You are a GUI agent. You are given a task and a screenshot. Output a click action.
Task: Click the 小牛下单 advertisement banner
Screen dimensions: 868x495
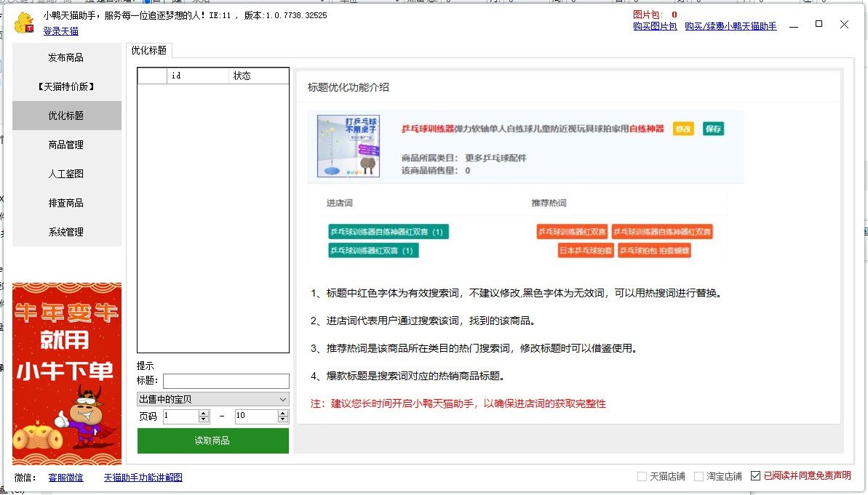67,373
